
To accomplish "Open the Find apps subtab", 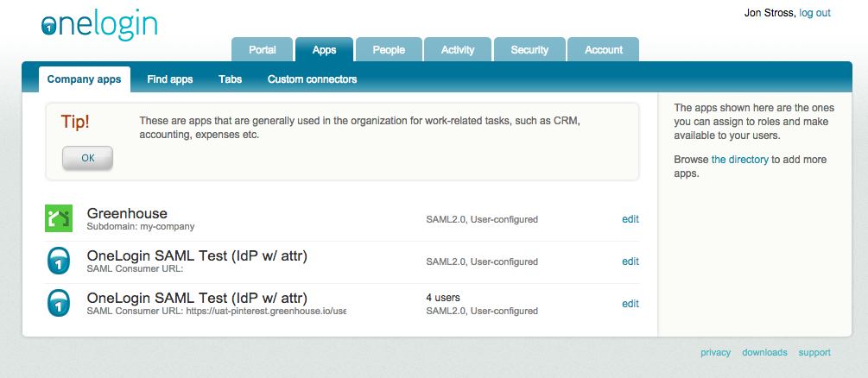I will coord(170,79).
